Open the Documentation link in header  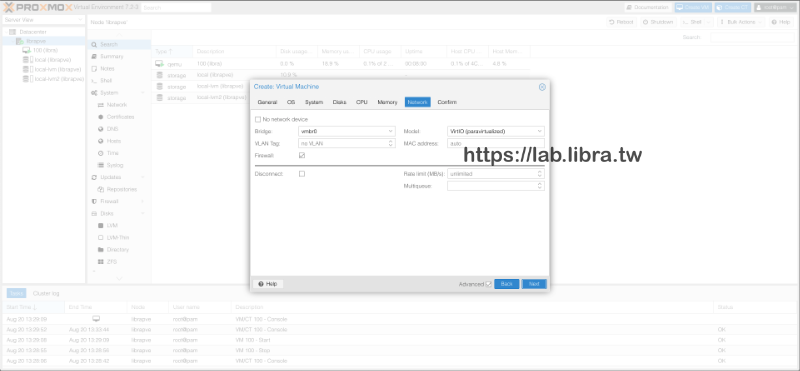coord(647,8)
